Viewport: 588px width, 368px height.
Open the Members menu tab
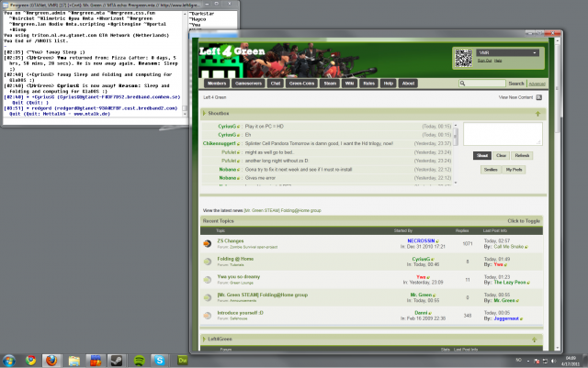point(217,84)
